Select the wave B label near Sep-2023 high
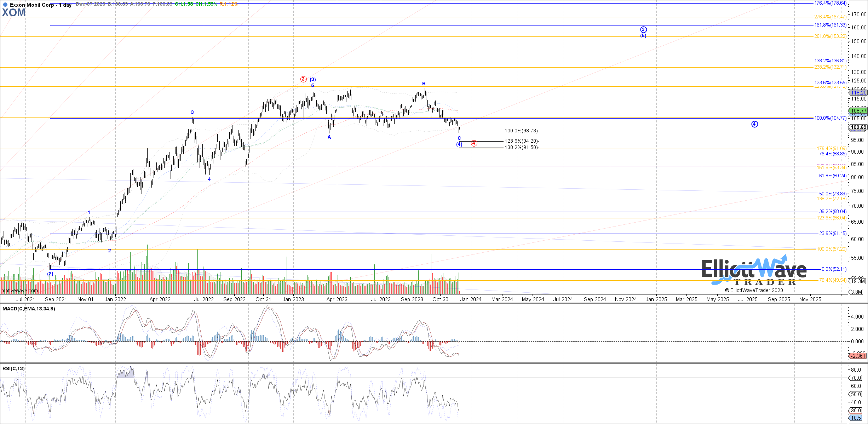 pos(424,84)
